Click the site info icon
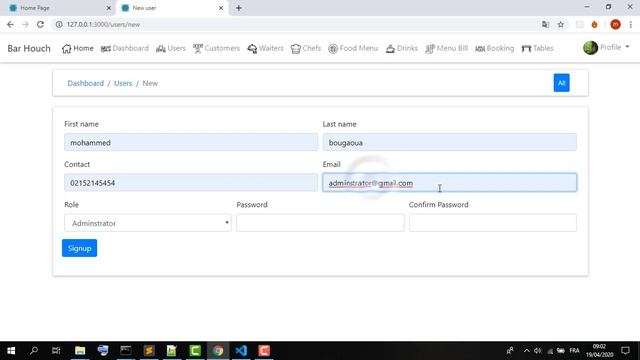 [x=59, y=24]
